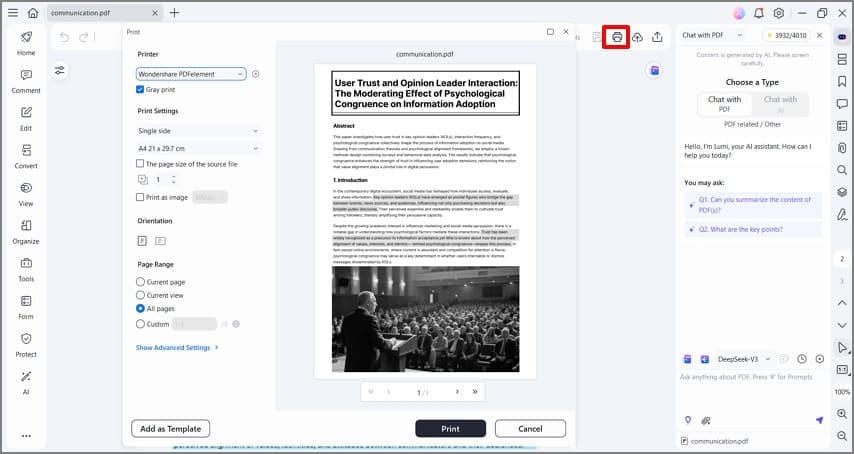This screenshot has width=854, height=454.
Task: Open the Protect tool in sidebar
Action: pos(26,345)
